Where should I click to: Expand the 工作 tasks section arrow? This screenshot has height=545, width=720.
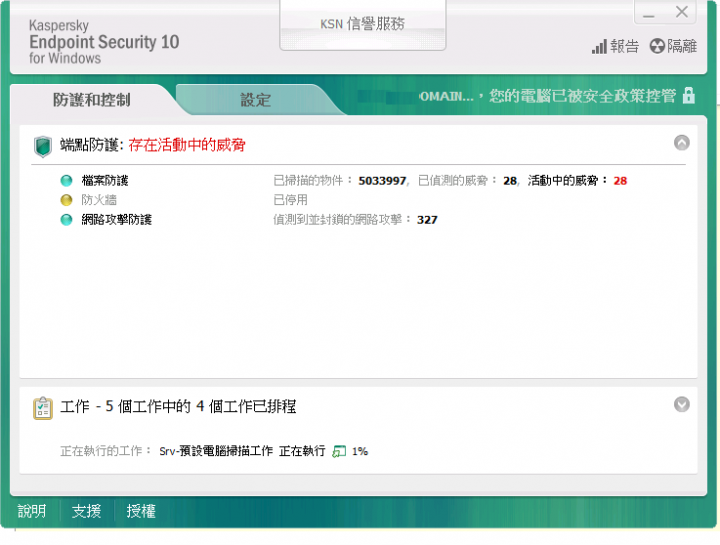point(681,405)
